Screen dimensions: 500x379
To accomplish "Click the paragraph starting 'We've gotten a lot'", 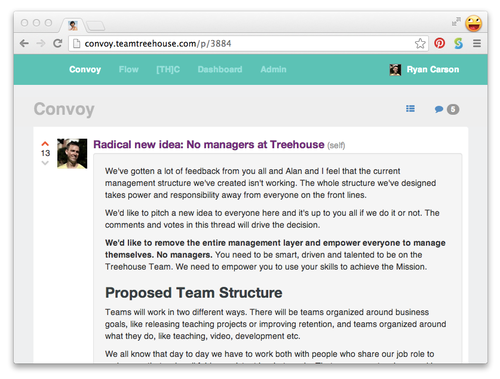I will (271, 183).
